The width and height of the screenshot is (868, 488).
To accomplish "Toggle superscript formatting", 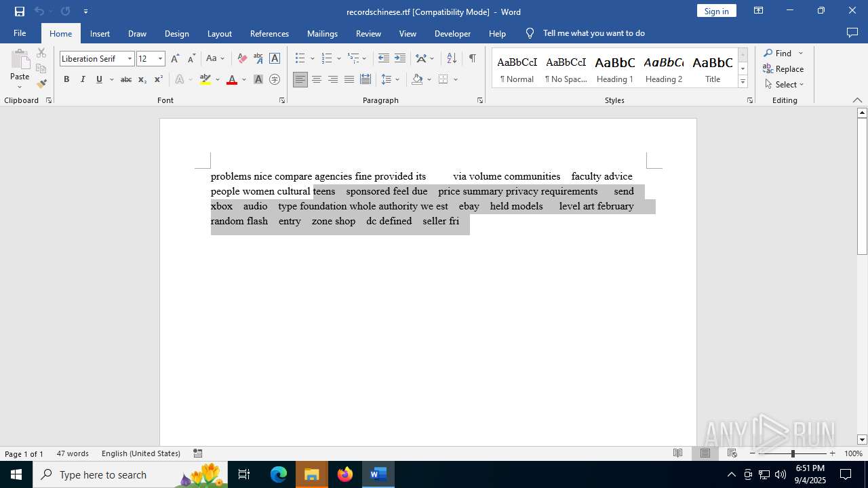I will (x=159, y=80).
